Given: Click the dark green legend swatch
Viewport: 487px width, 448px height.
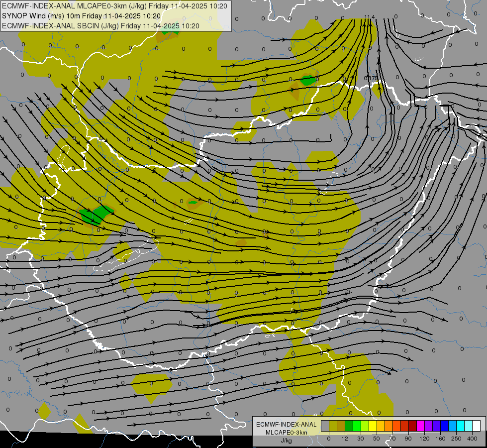Looking at the screenshot, I should pyautogui.click(x=349, y=426).
